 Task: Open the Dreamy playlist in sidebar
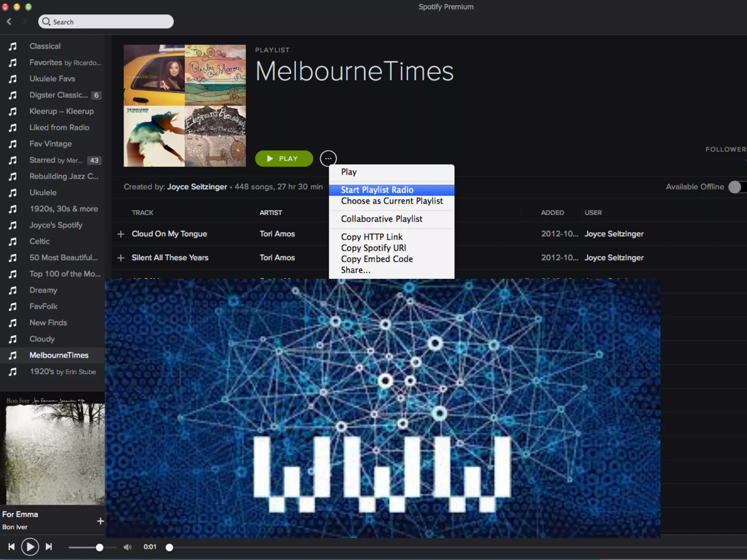pos(43,290)
